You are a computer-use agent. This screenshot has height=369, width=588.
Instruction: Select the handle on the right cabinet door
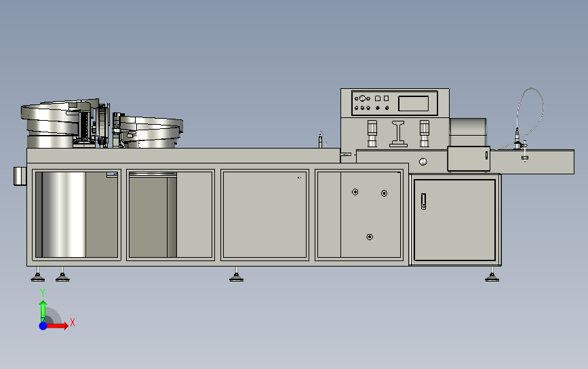click(423, 201)
